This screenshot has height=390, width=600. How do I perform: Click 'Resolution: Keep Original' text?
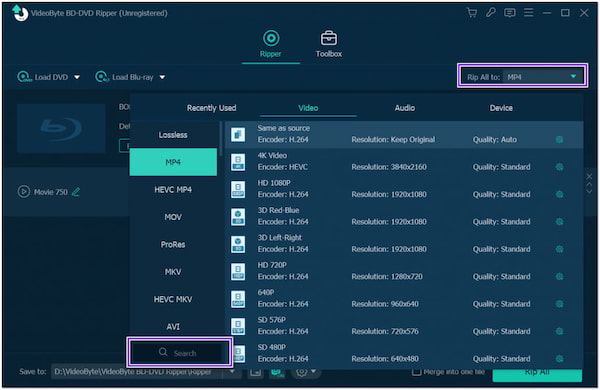(393, 140)
